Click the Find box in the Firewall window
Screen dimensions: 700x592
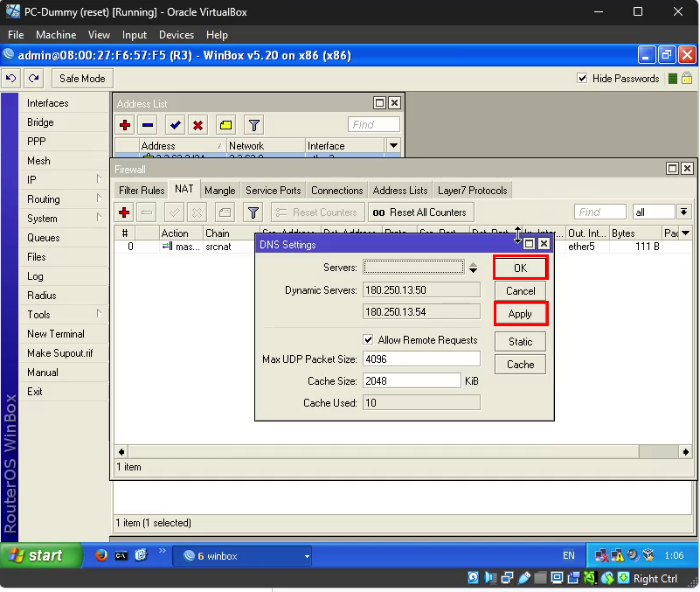pos(600,212)
